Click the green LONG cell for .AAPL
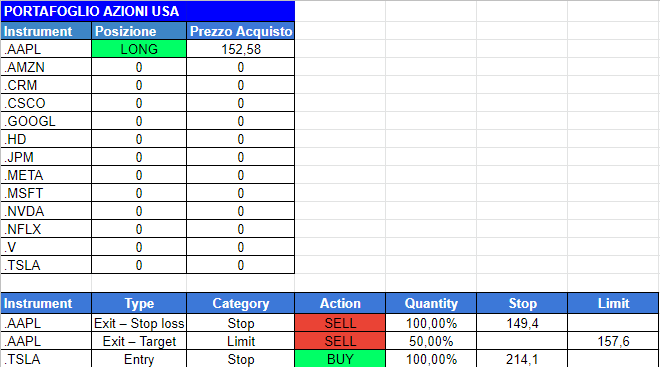Screen dimensions: 660x367 click(x=139, y=49)
